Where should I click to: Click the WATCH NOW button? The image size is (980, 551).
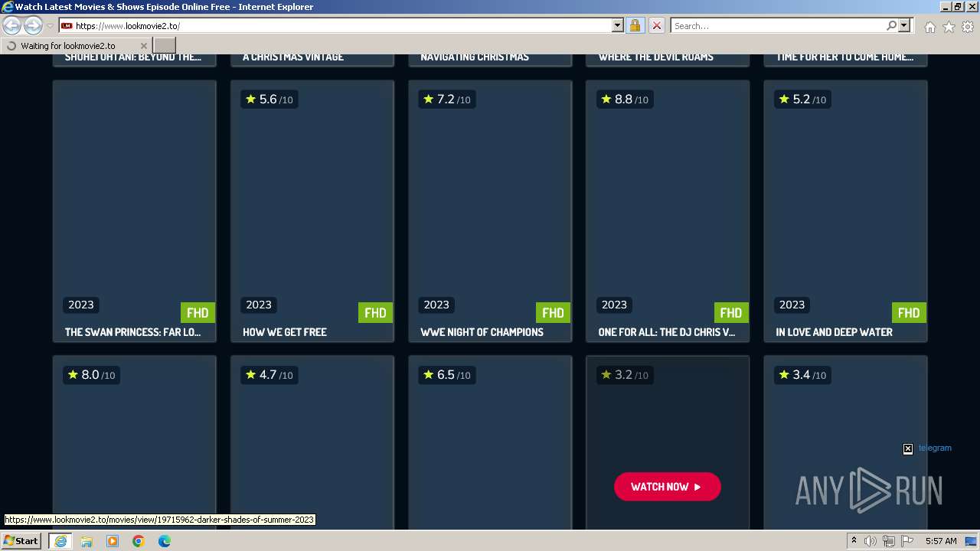668,487
